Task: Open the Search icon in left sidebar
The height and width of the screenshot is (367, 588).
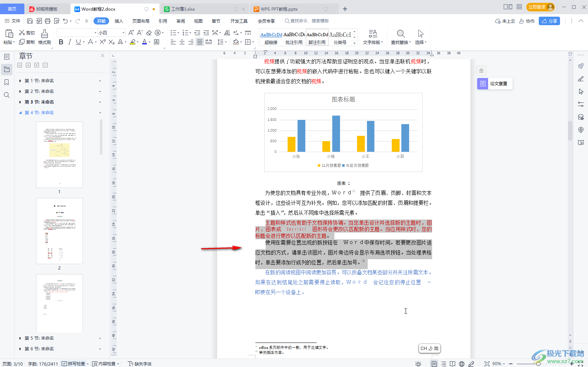Action: tap(7, 95)
